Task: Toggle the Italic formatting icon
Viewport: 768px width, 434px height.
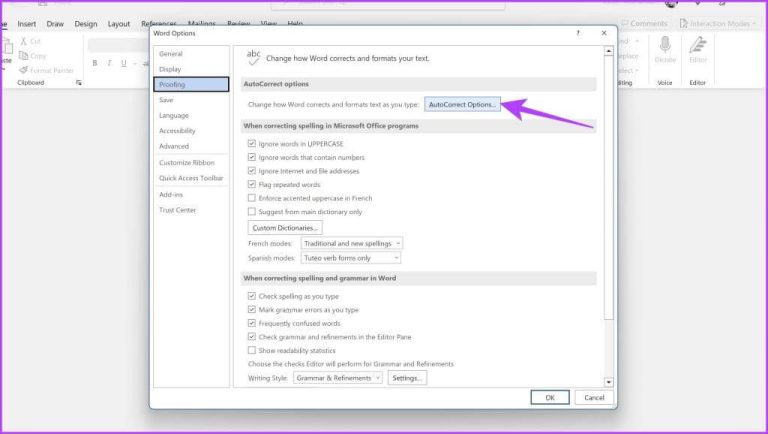Action: coord(109,63)
